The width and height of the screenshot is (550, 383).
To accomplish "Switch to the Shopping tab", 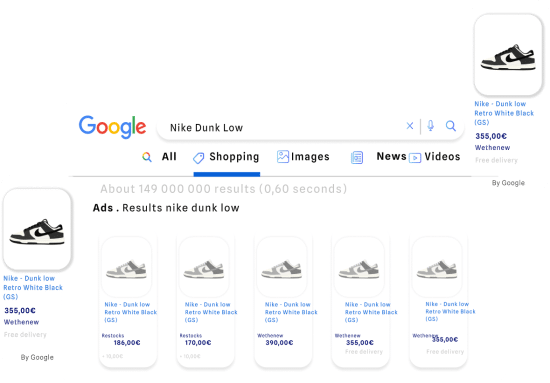I will point(234,157).
